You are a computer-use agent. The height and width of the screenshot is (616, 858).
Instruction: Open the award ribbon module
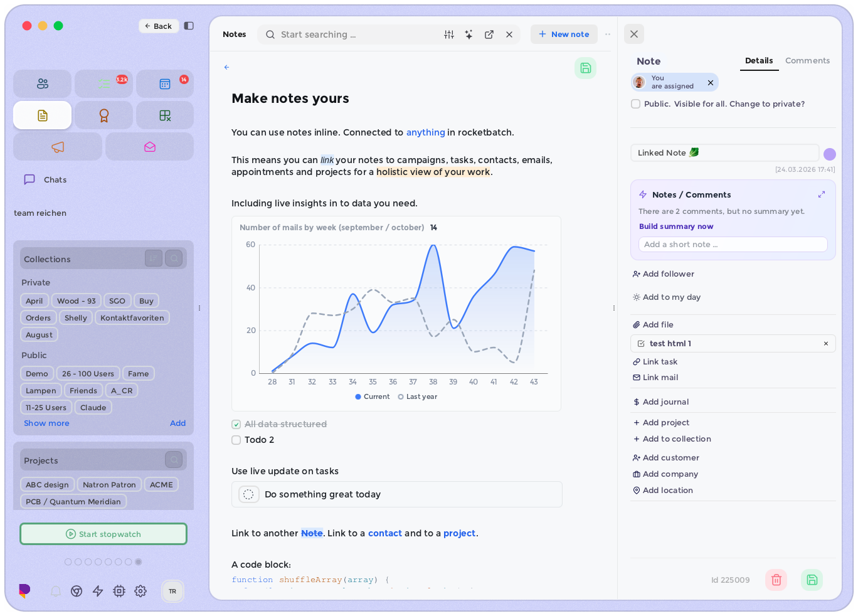coord(104,115)
